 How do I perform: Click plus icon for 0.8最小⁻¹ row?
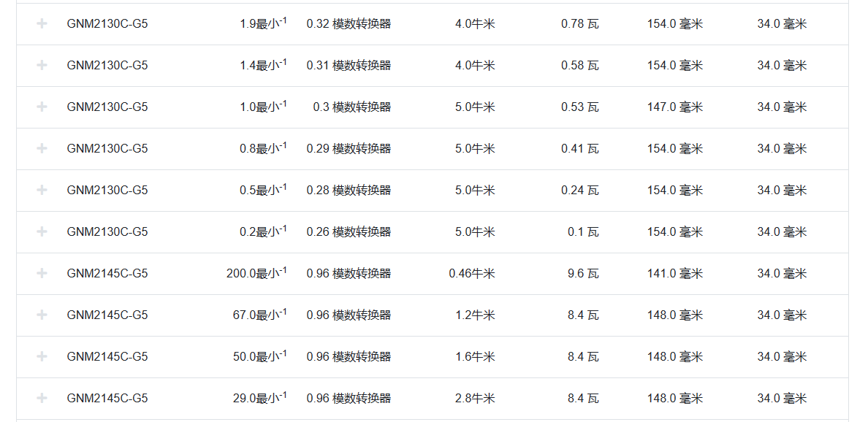pyautogui.click(x=42, y=148)
